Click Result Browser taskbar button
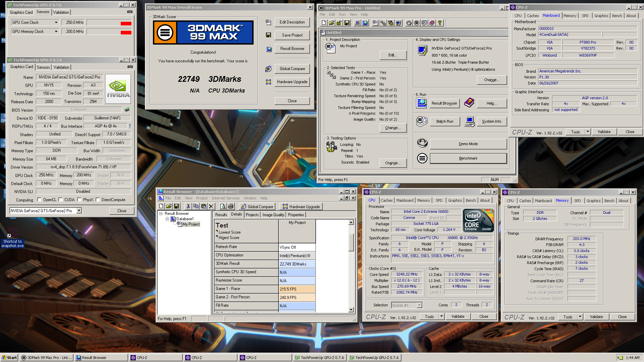Screen dimensions: 644x362 [x=101, y=358]
